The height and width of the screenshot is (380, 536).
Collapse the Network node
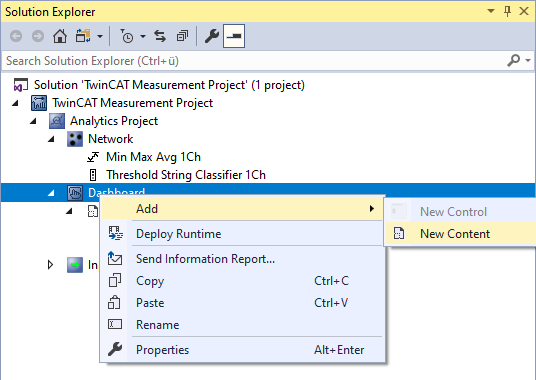(x=51, y=139)
